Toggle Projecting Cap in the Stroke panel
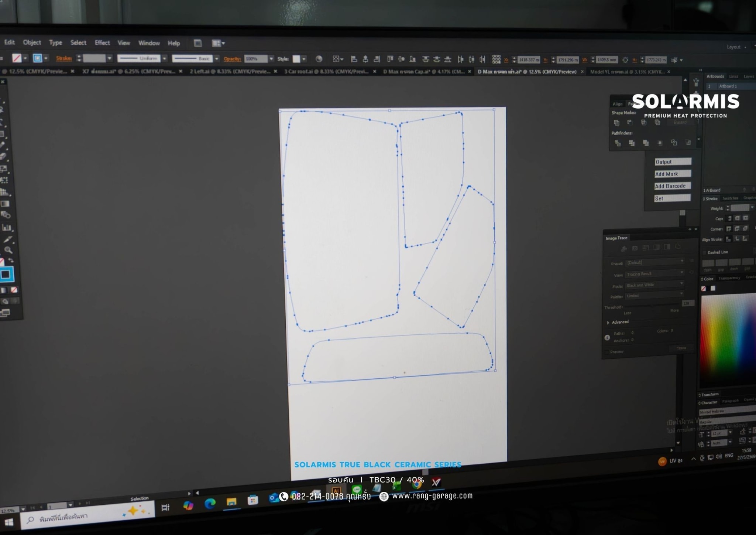This screenshot has width=756, height=535. click(746, 218)
